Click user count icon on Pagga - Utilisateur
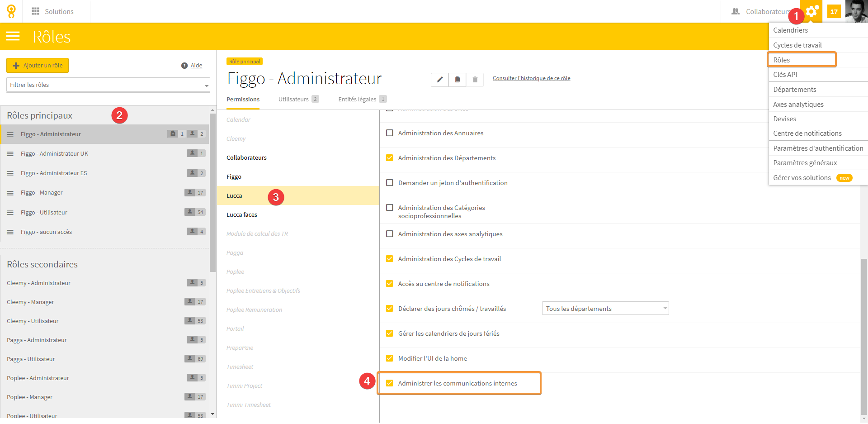 click(x=190, y=358)
